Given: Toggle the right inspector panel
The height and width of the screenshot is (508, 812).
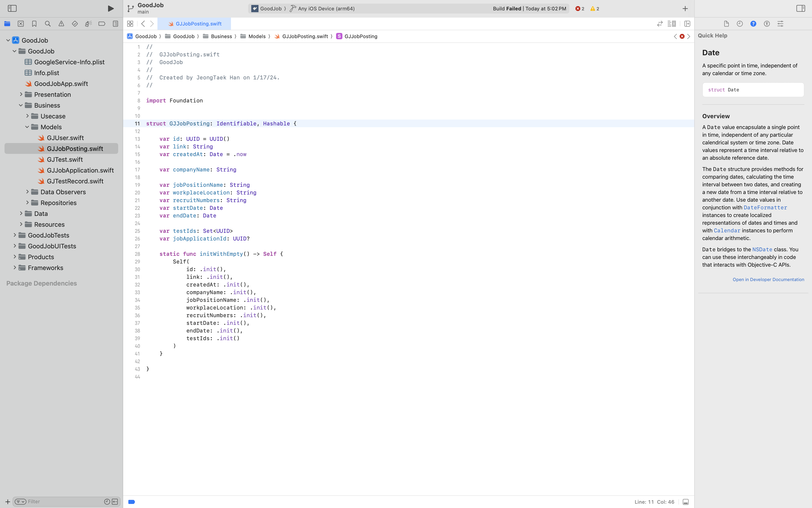Looking at the screenshot, I should pos(800,8).
